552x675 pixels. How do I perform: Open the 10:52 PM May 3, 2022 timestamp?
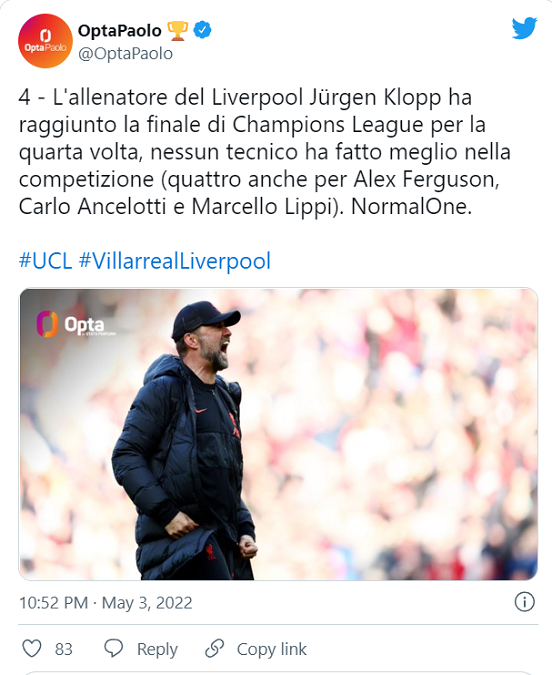tap(105, 603)
